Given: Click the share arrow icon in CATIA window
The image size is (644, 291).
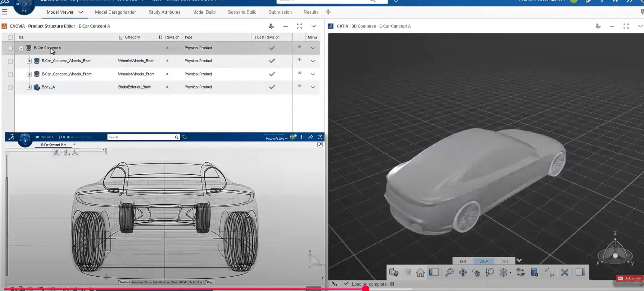Looking at the screenshot, I should 311,137.
